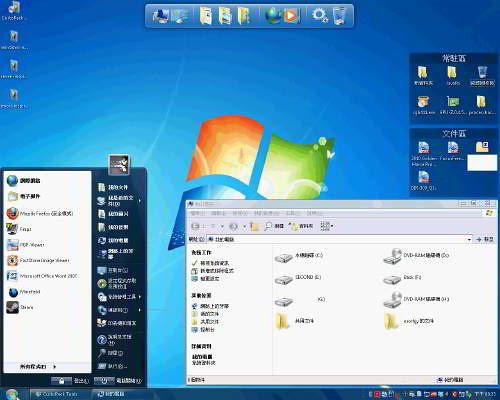The image size is (500, 400).
Task: Select the DVD-RAM drive (H:)
Action: (x=416, y=300)
